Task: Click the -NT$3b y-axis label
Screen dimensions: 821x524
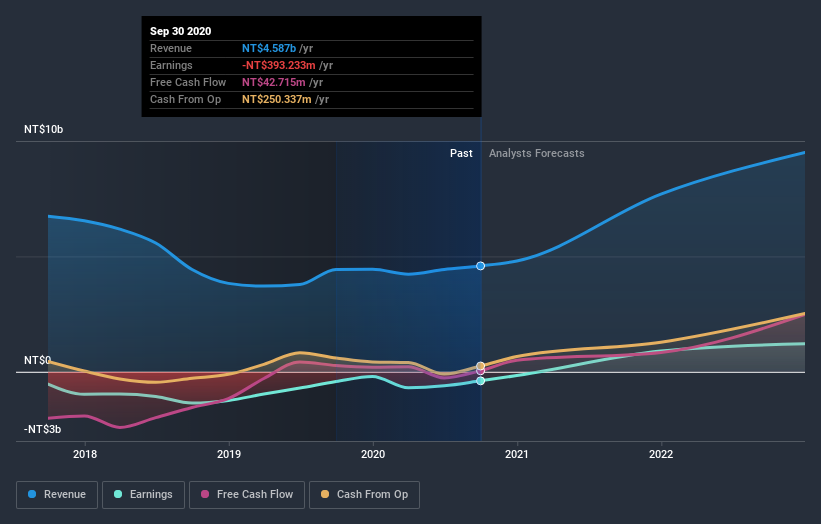Action: [x=42, y=429]
